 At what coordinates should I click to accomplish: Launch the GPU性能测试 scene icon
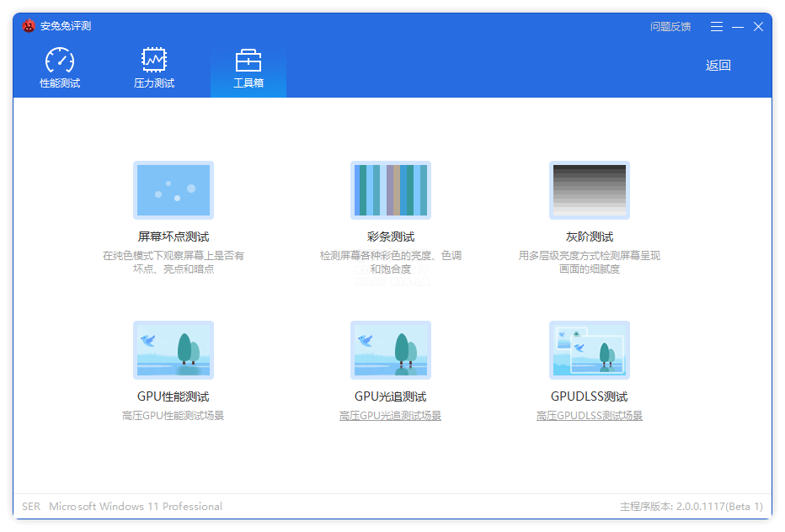point(174,350)
